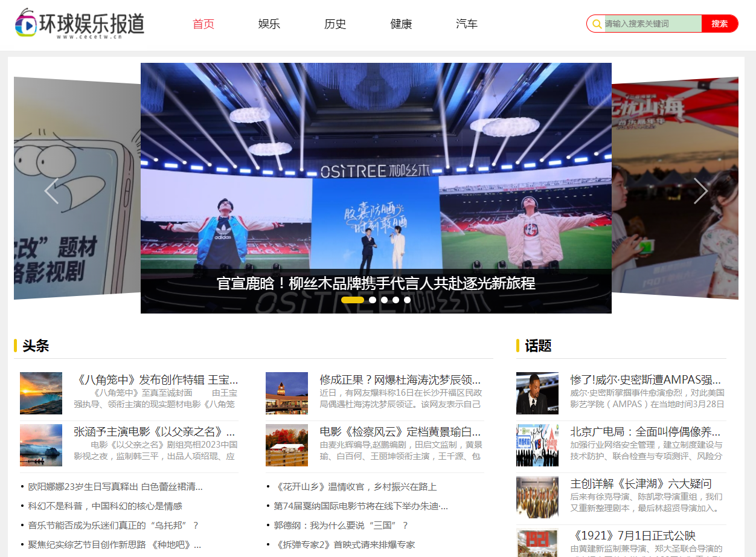Open list item 聚焦纪实综艺节目创作新思路
The image size is (756, 557).
(115, 544)
